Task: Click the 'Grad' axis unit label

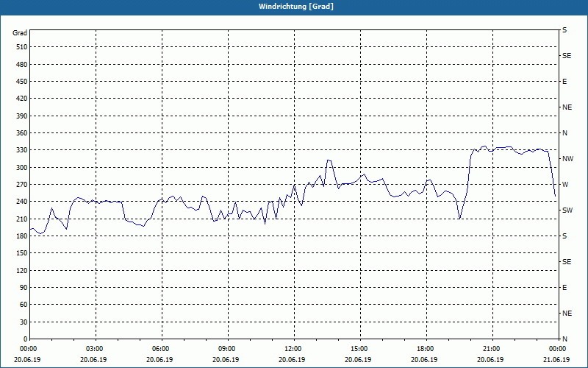Action: tap(20, 33)
